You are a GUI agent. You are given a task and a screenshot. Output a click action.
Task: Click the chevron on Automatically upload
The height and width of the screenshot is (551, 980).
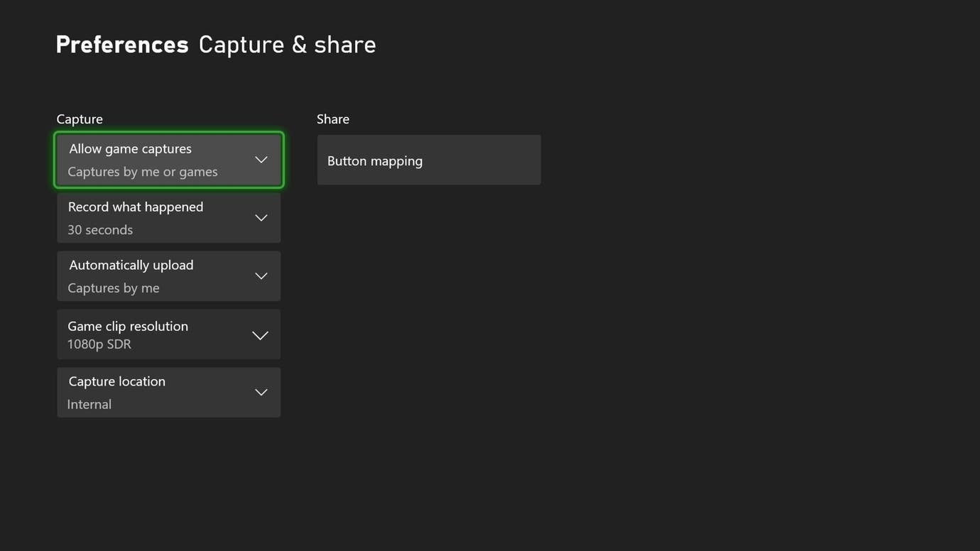[x=261, y=275]
